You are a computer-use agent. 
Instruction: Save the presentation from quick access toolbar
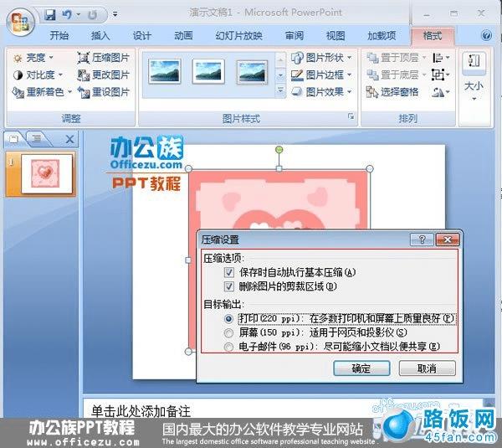tap(50, 14)
